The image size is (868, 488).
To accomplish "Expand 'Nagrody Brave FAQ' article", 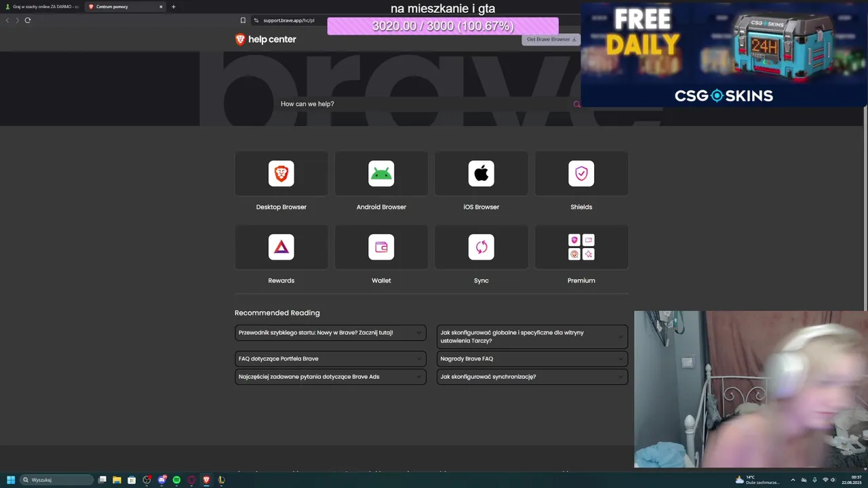I will click(x=532, y=359).
